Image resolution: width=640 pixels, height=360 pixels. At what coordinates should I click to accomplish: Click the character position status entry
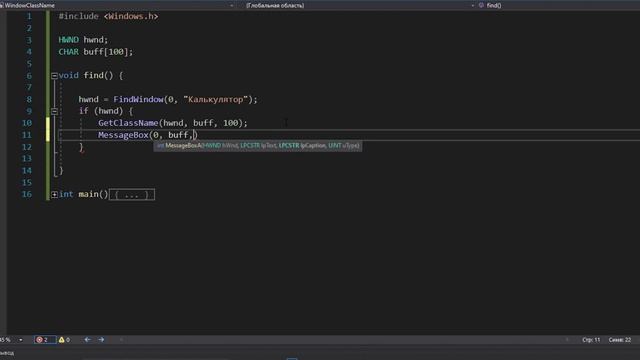pyautogui.click(x=620, y=340)
